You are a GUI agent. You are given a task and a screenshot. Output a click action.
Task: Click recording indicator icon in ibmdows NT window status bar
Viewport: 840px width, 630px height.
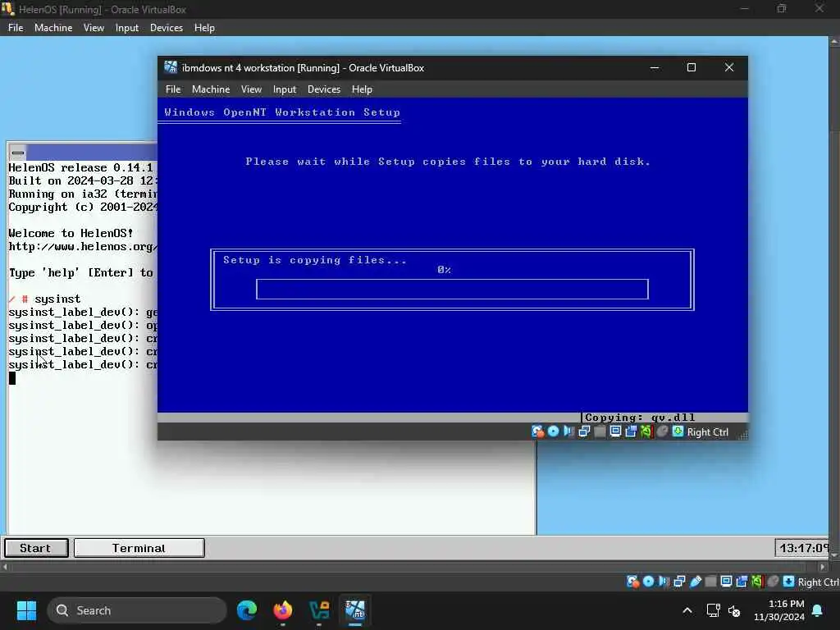(x=631, y=431)
